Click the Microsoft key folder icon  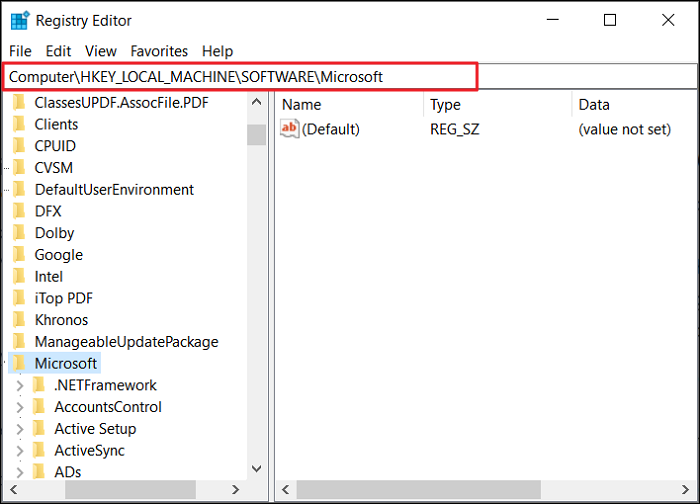19,363
